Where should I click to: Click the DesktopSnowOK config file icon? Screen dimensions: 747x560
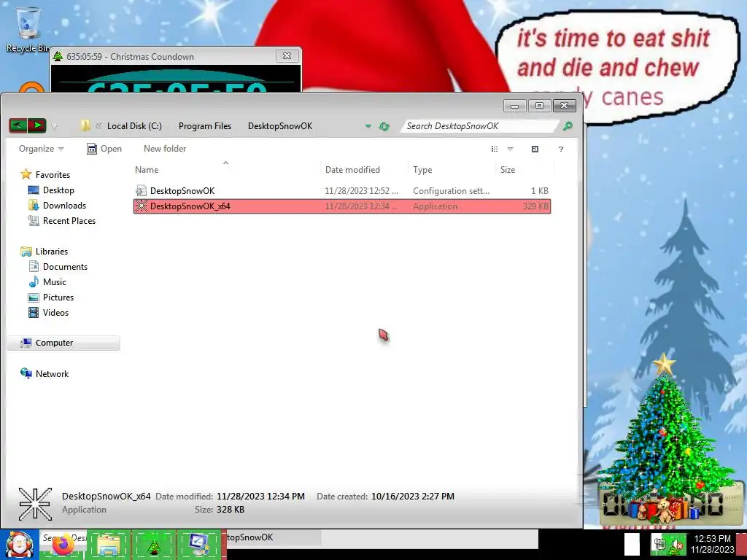coord(141,191)
